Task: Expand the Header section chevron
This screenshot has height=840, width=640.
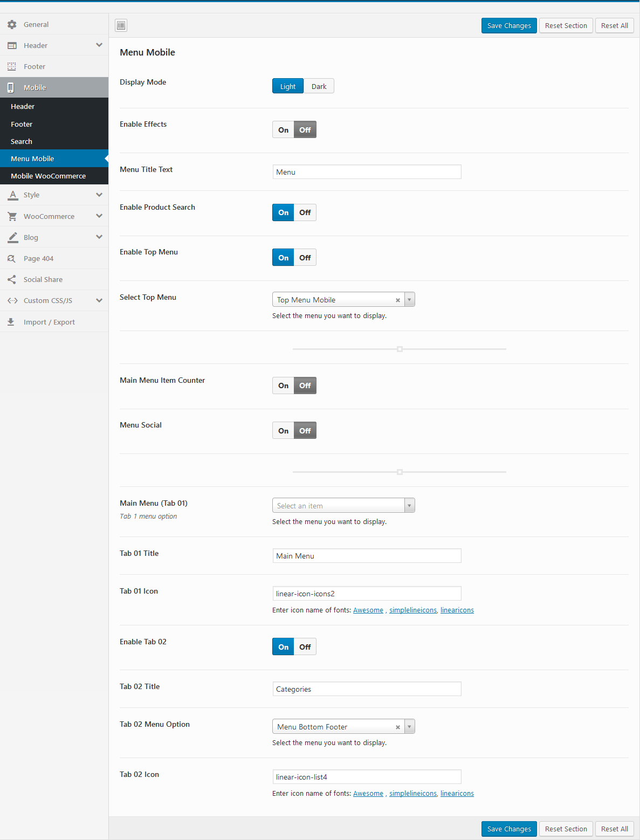Action: pyautogui.click(x=99, y=45)
